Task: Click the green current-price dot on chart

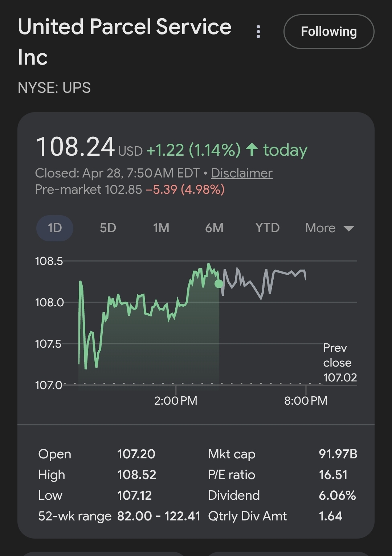Action: click(x=219, y=284)
